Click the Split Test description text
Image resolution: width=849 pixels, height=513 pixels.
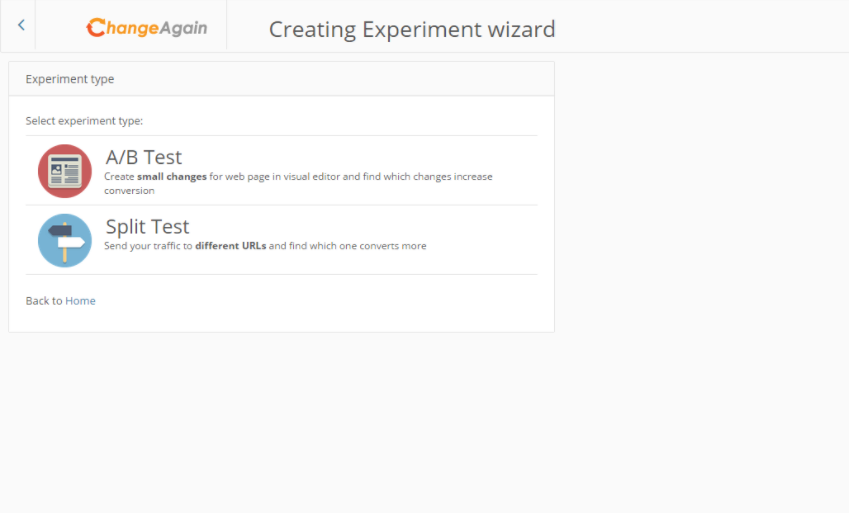[x=265, y=246]
